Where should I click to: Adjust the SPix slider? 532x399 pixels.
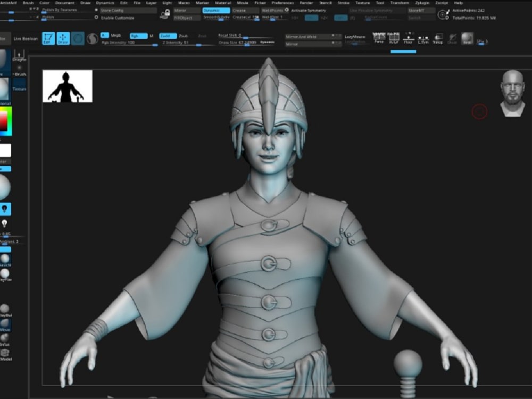pos(482,42)
